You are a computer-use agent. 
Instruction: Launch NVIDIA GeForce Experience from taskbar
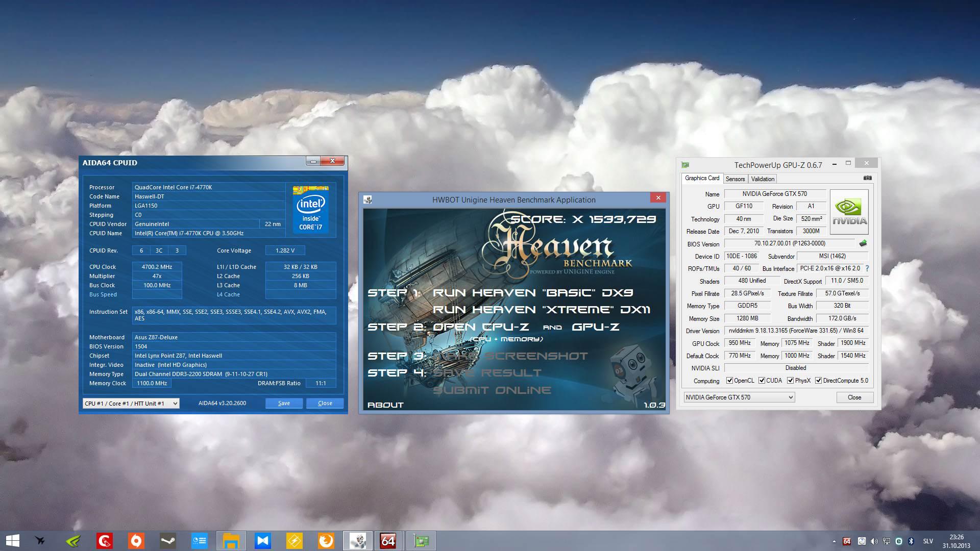73,541
